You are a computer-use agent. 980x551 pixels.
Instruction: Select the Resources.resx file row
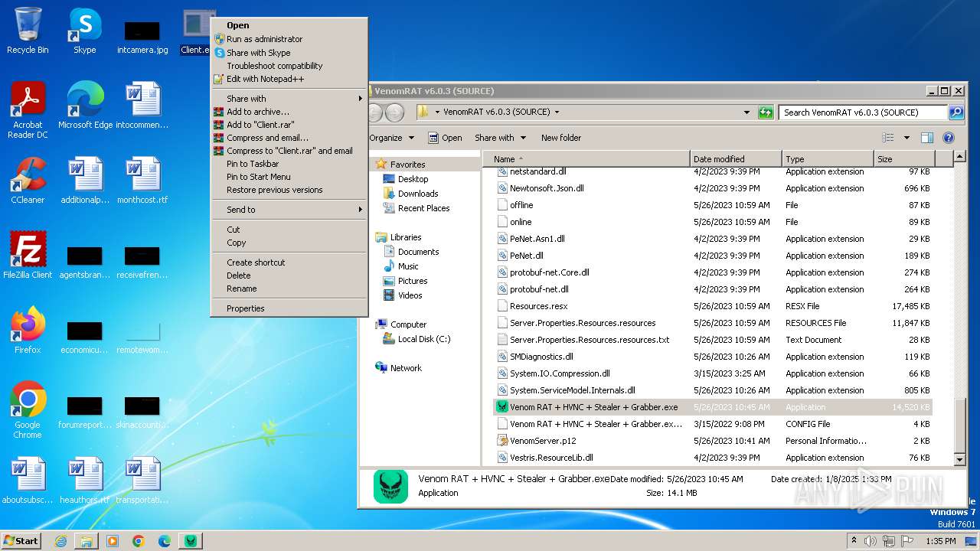coord(539,306)
